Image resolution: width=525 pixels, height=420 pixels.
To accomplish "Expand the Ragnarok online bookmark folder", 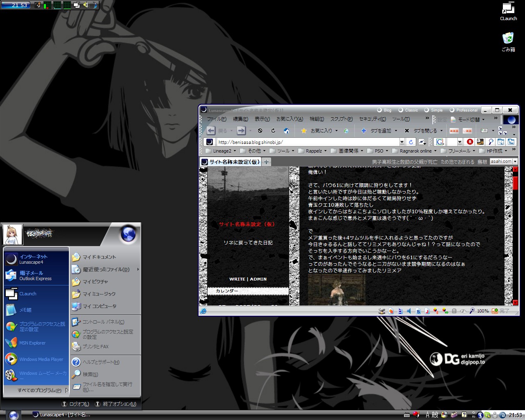I will point(415,151).
